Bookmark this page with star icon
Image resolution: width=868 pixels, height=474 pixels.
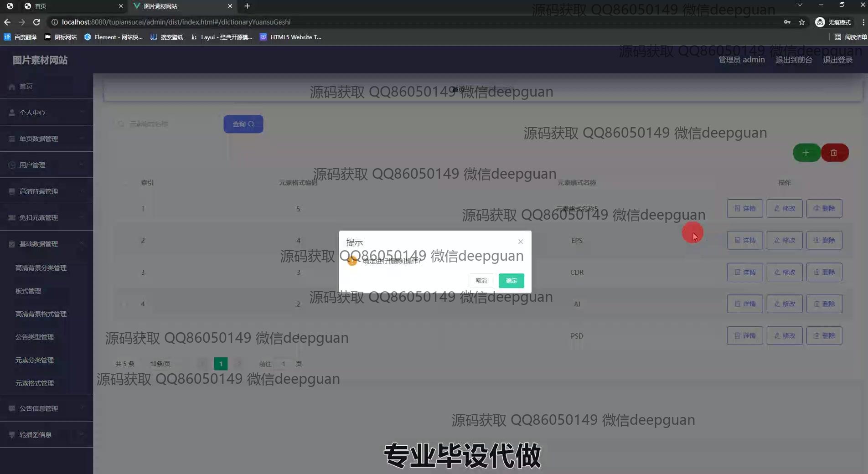pyautogui.click(x=802, y=22)
